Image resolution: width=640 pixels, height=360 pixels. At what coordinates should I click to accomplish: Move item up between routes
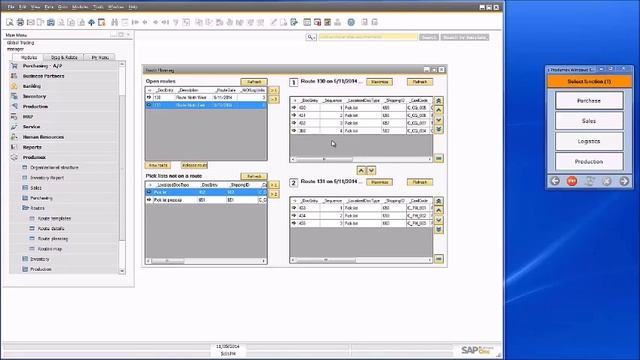(361, 170)
